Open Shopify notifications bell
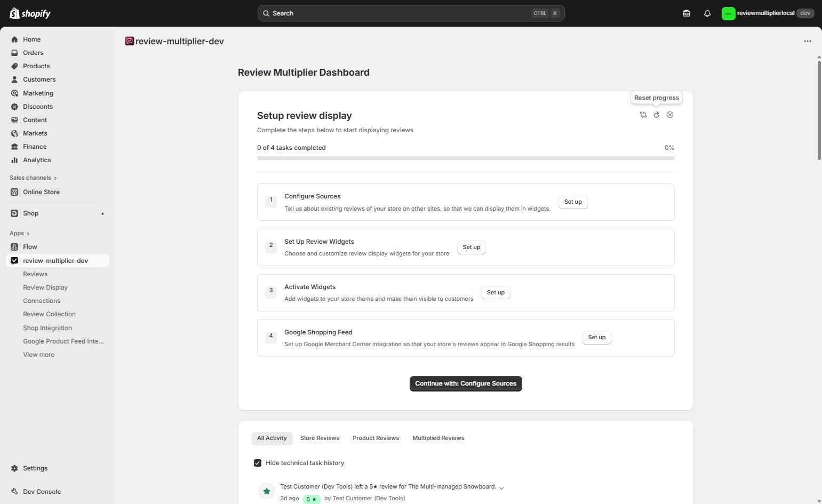The width and height of the screenshot is (822, 504). point(707,13)
